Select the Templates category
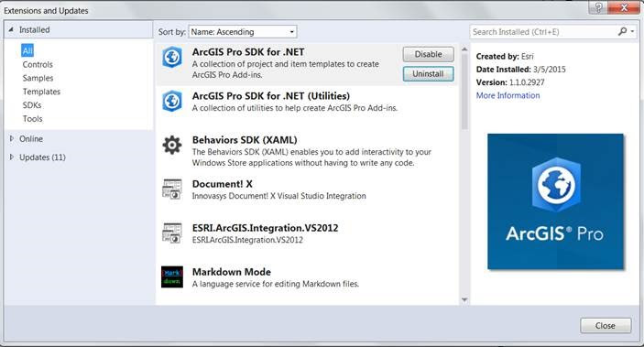644x347 pixels. coord(41,92)
